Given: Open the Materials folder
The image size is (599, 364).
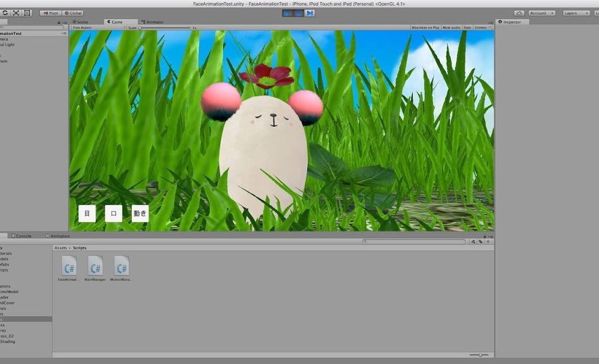Looking at the screenshot, I should click(6, 253).
